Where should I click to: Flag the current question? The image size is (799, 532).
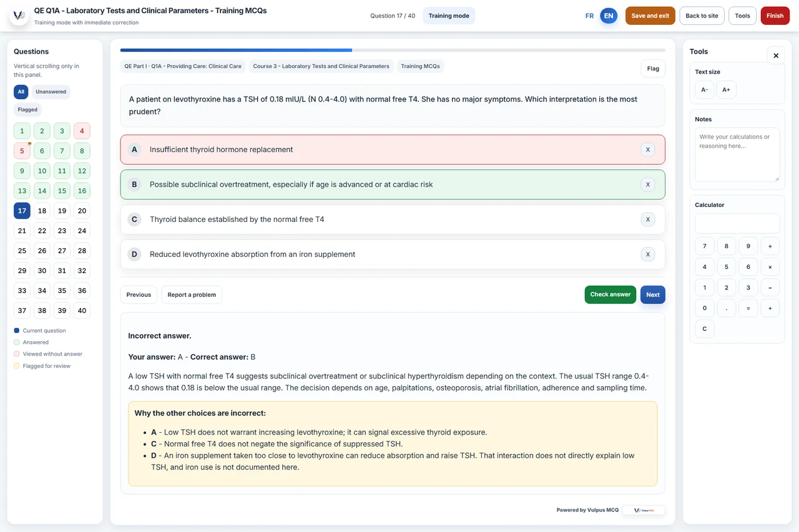[653, 69]
